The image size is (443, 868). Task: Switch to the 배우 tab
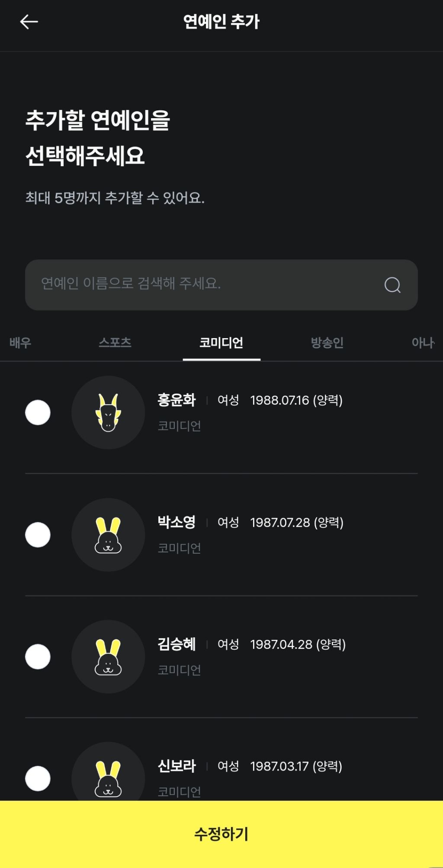point(20,343)
